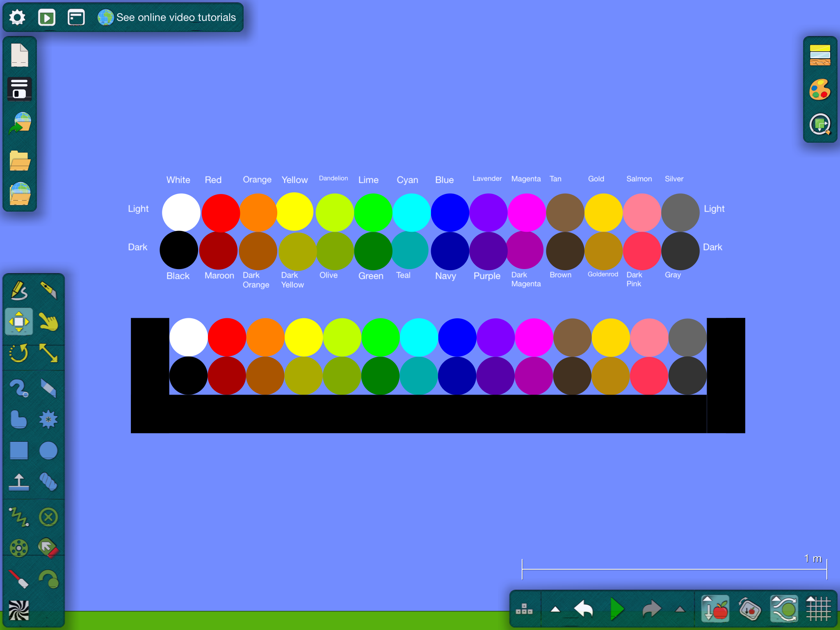Open the Appearance color palette panel
This screenshot has height=630, width=840.
820,89
